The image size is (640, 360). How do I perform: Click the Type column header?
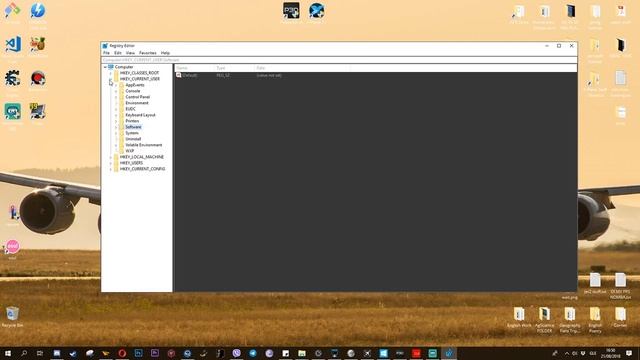[x=234, y=68]
